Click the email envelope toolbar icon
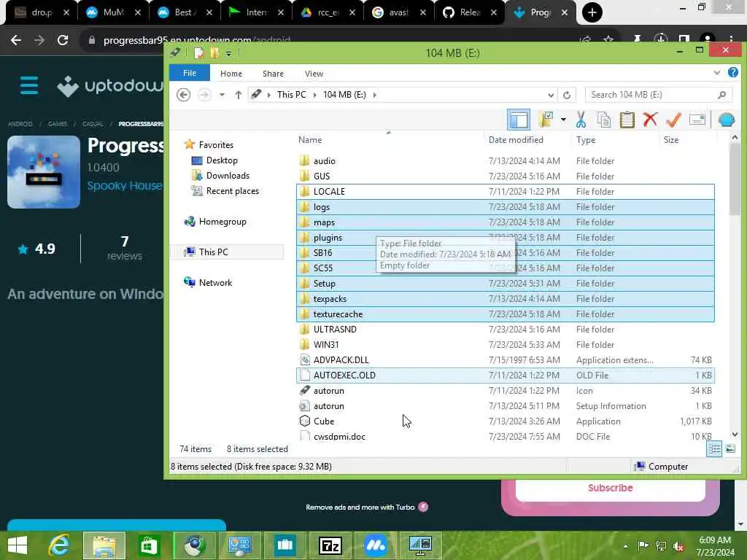Viewport: 747px width, 560px height. pyautogui.click(x=697, y=120)
